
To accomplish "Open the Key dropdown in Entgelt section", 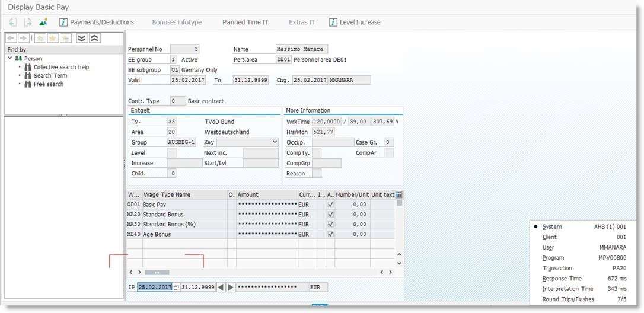I will click(x=273, y=142).
